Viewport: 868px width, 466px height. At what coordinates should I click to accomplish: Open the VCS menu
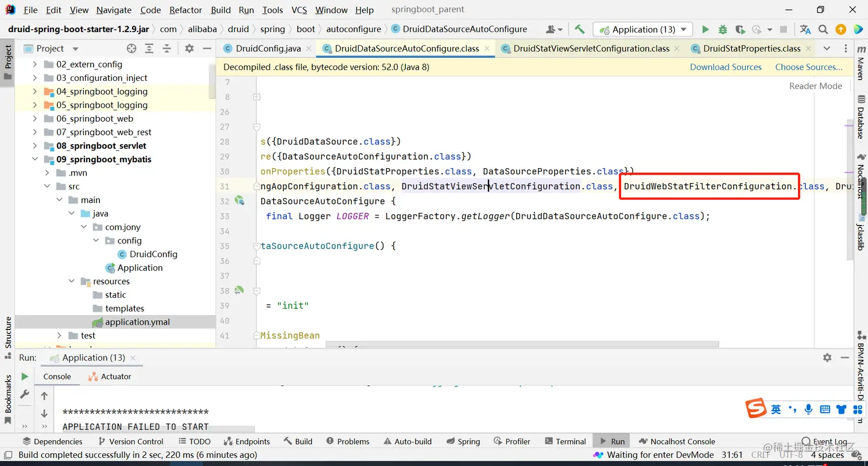click(299, 10)
